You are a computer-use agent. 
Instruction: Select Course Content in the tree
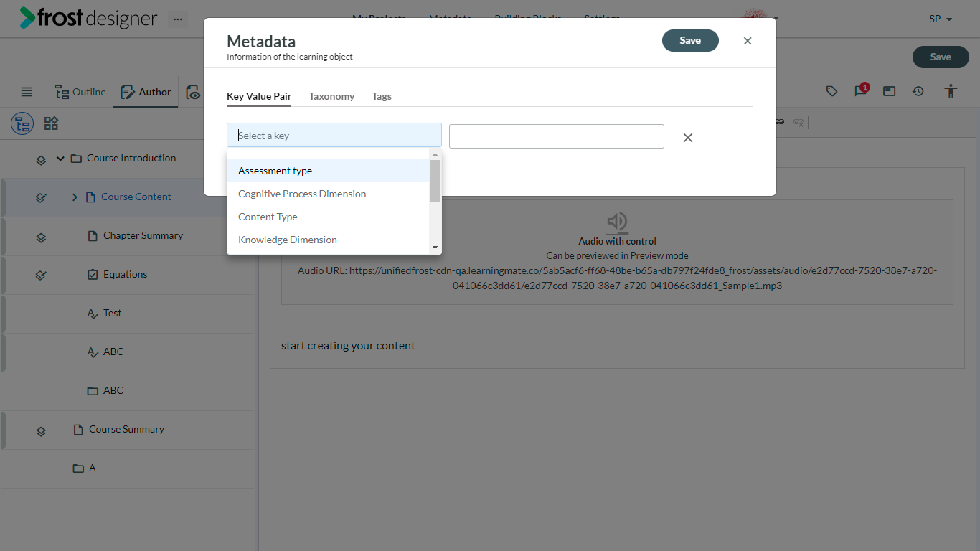tap(136, 197)
